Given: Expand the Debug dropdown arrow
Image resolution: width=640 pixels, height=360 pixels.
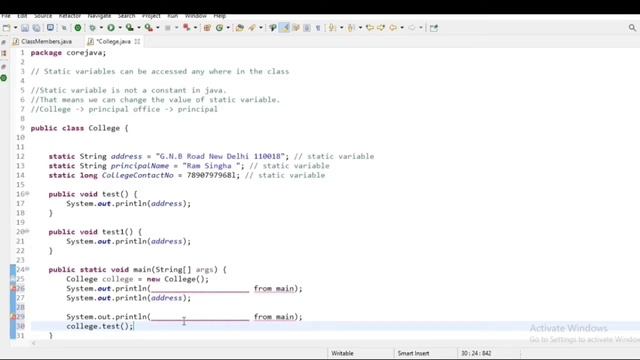Looking at the screenshot, I should [x=101, y=28].
